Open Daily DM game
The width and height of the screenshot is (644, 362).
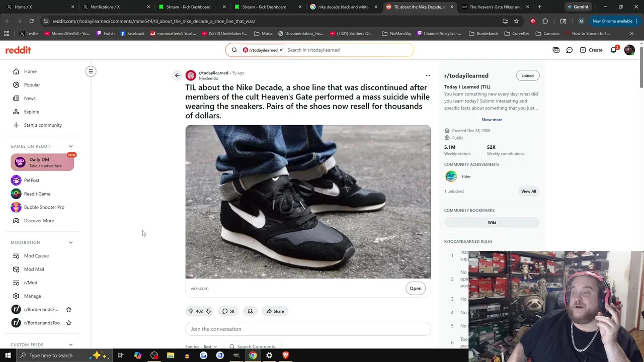[x=42, y=162]
